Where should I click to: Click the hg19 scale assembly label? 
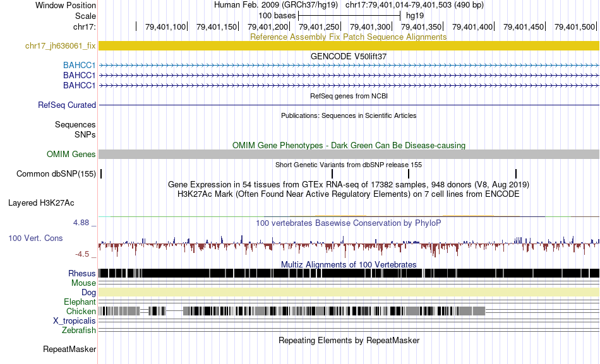point(415,16)
